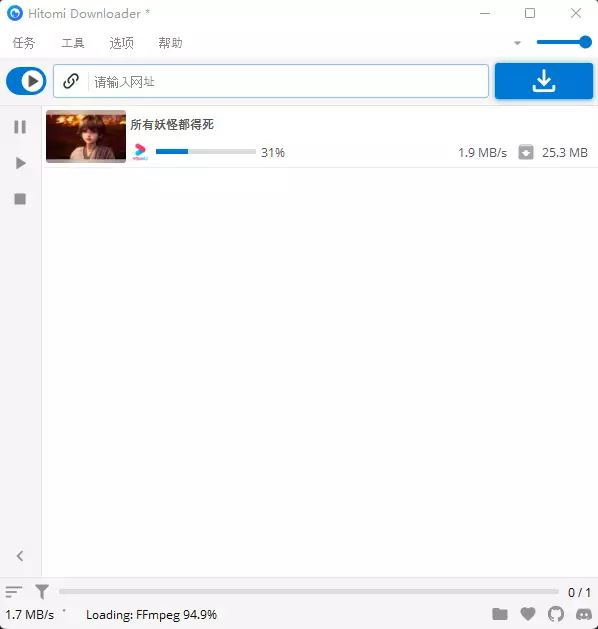Click the 所有妖怪都得死 video thumbnail

86,136
